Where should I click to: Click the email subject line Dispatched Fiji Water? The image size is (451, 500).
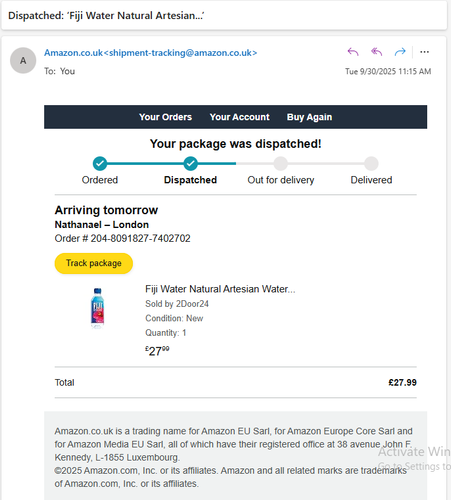click(x=106, y=15)
